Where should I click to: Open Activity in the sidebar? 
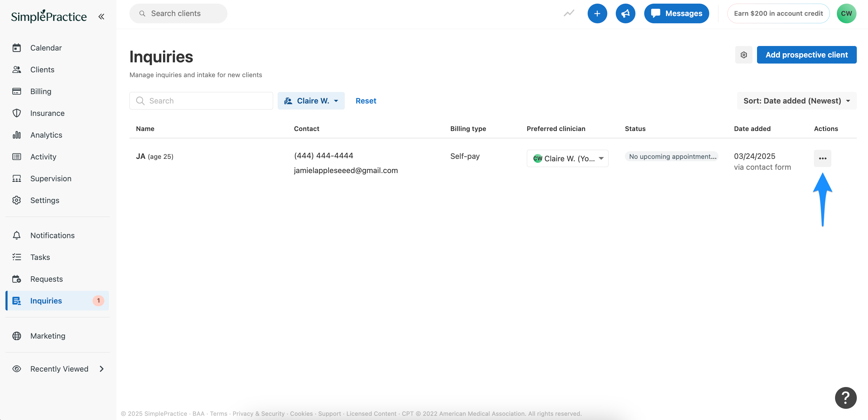click(x=43, y=157)
